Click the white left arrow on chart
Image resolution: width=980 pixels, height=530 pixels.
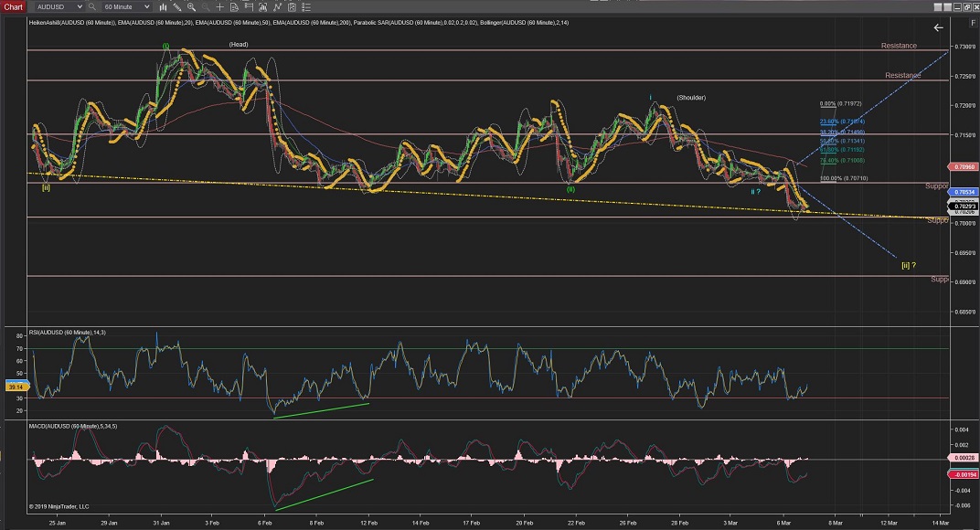[x=938, y=28]
